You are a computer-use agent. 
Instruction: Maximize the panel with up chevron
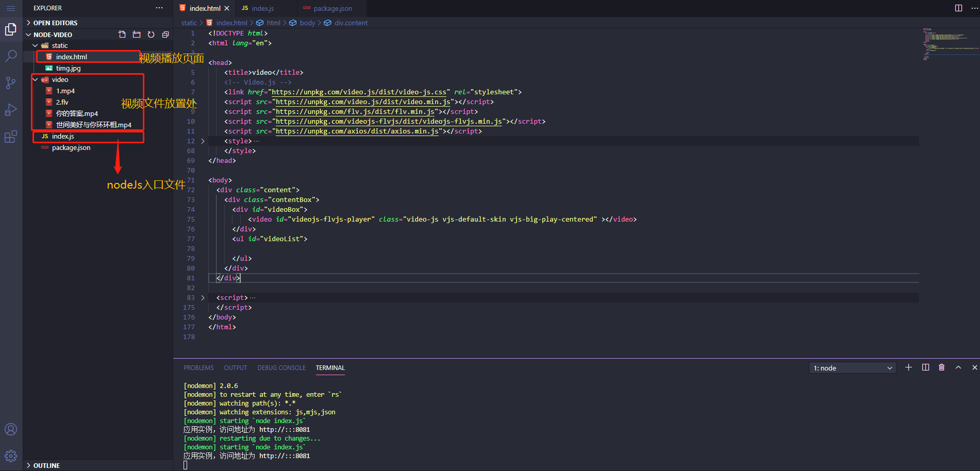pos(958,367)
